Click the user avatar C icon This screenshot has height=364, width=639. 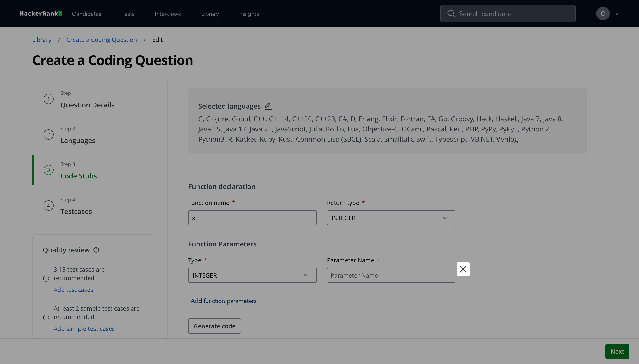point(602,14)
